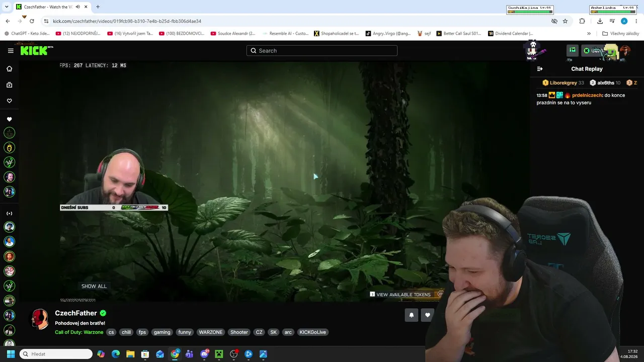Open a new browser tab

[98, 7]
